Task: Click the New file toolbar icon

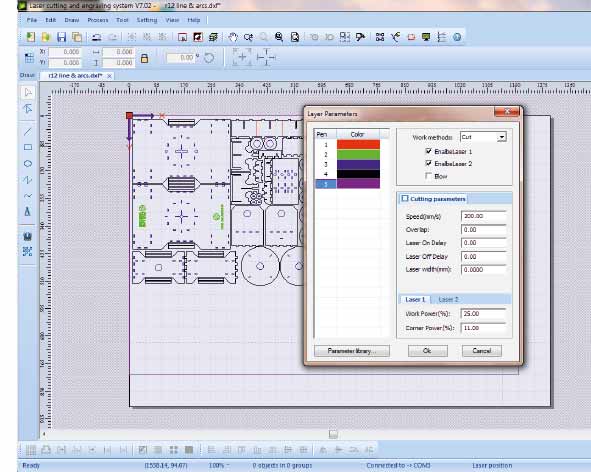Action: (x=31, y=37)
